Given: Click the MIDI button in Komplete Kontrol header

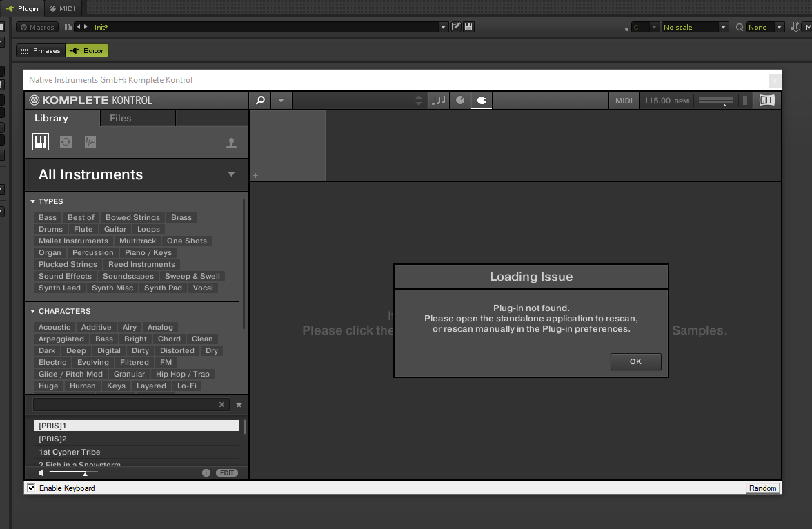Looking at the screenshot, I should [x=624, y=101].
